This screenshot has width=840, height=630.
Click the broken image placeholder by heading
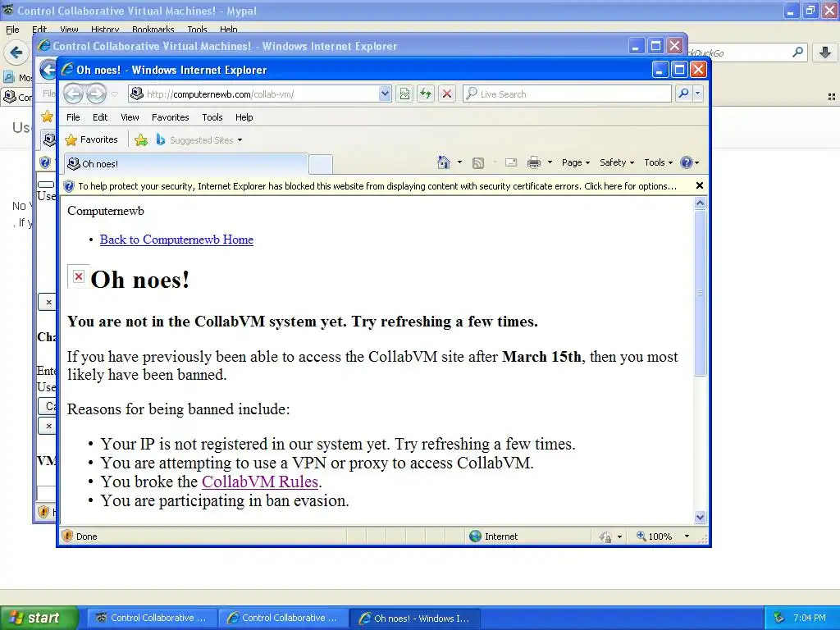click(78, 276)
